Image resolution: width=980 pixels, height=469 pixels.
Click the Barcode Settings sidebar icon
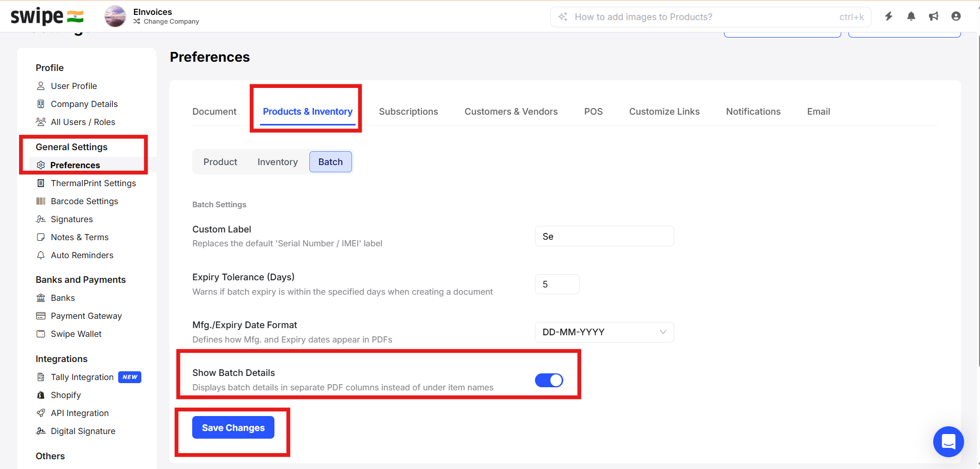(41, 201)
